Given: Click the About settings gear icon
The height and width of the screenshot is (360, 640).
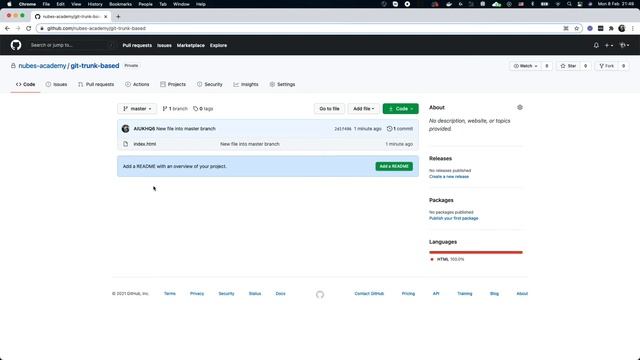Looking at the screenshot, I should click(x=520, y=107).
